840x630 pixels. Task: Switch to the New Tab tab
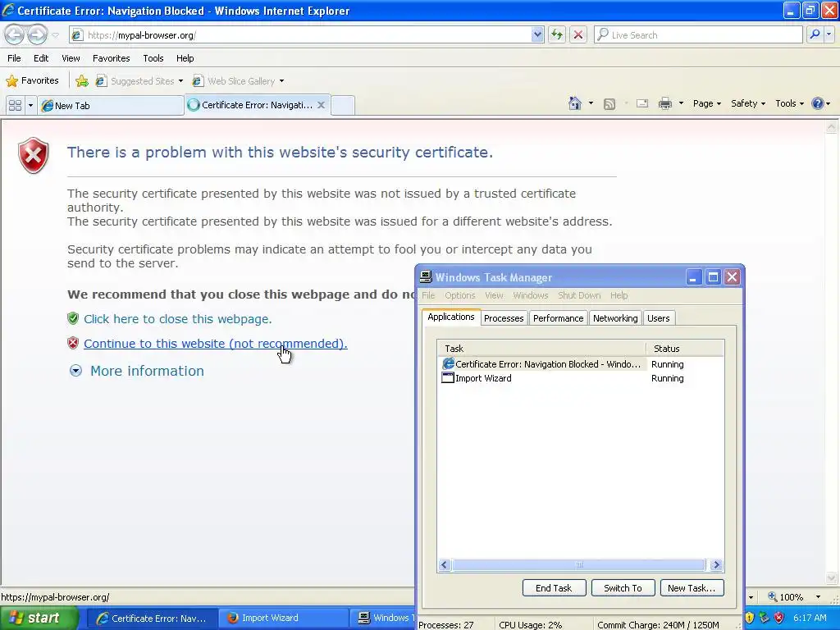[x=111, y=106]
